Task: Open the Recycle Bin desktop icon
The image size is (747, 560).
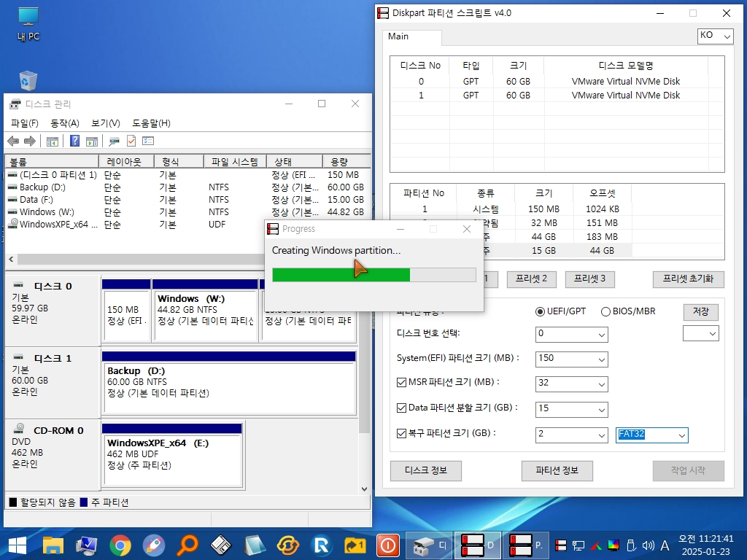Action: (28, 81)
